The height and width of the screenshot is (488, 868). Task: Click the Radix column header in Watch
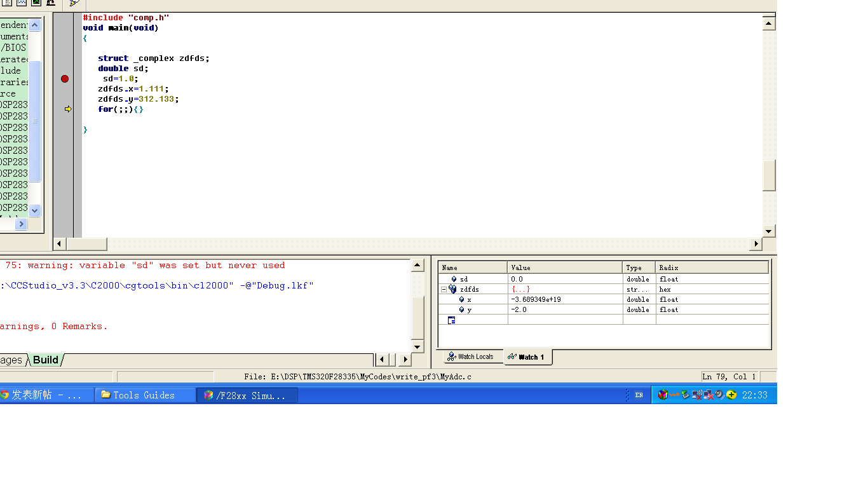click(712, 268)
